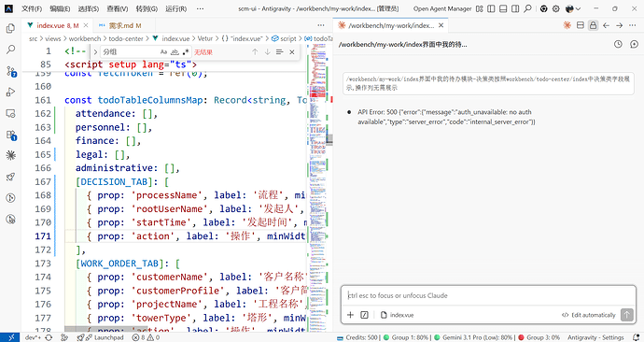Close the index.vue editor tab
The width and height of the screenshot is (644, 342).
[x=86, y=25]
